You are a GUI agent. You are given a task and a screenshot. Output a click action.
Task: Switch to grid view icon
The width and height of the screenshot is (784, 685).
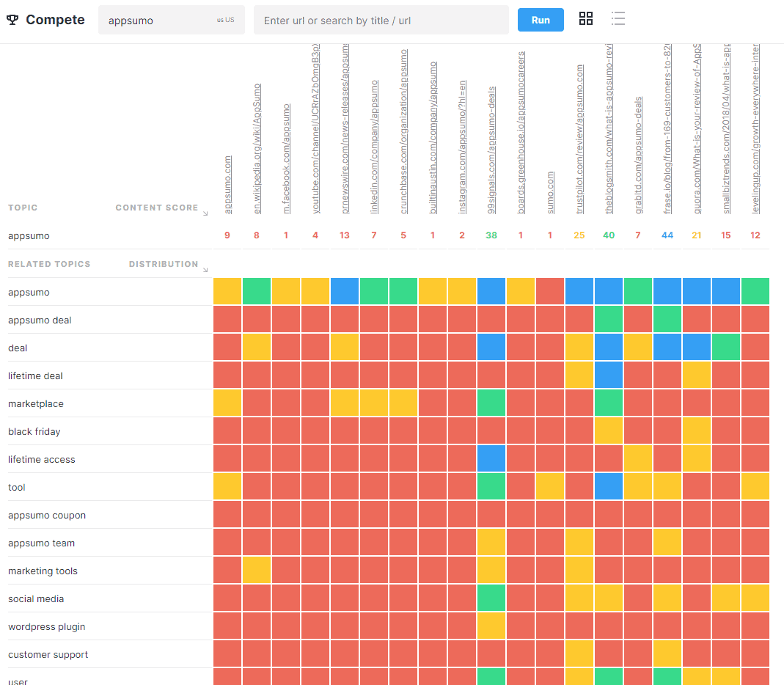585,19
